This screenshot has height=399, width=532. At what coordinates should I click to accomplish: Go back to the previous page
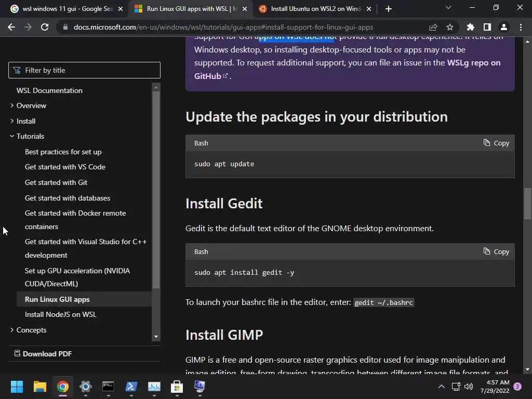pos(11,27)
